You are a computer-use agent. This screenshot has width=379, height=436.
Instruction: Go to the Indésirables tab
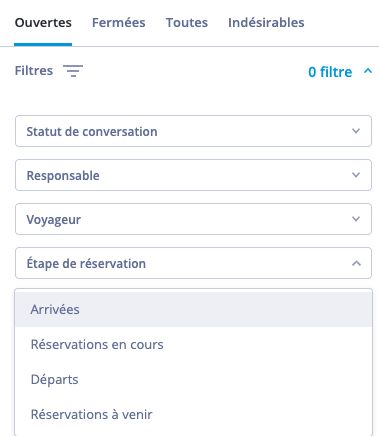coord(266,23)
